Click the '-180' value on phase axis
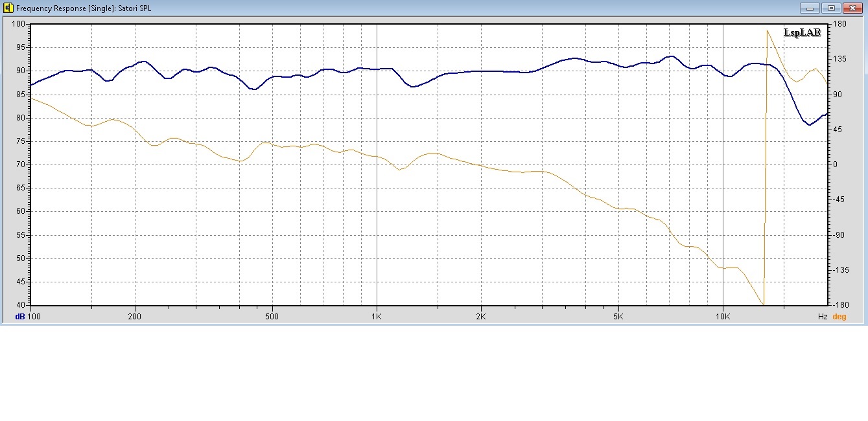868x421 pixels. click(x=841, y=305)
